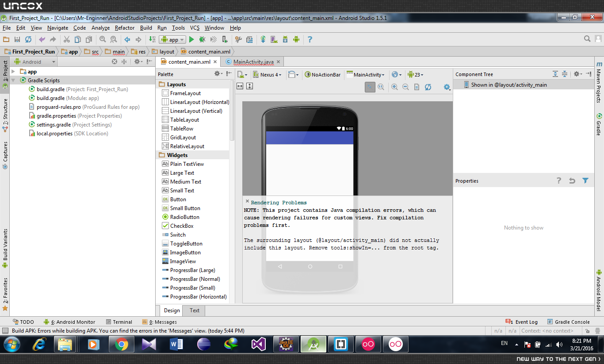The image size is (604, 364).
Task: Undo the last action
Action: click(42, 39)
